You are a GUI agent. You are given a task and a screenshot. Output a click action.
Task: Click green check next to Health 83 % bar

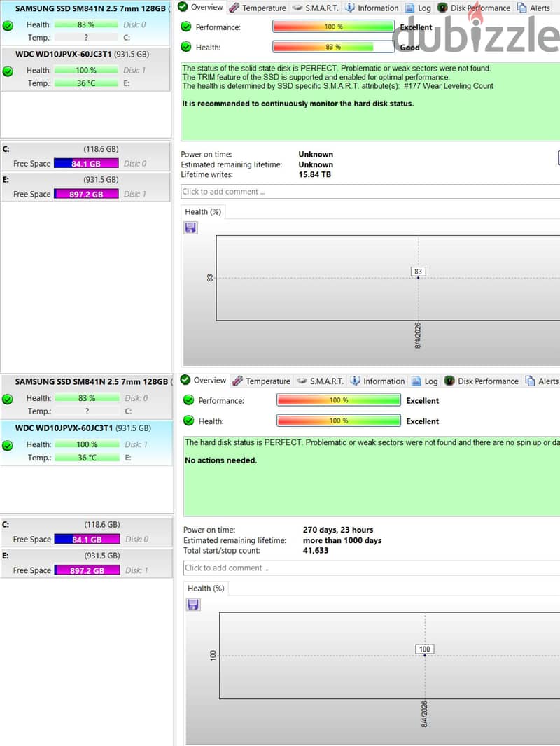click(186, 47)
